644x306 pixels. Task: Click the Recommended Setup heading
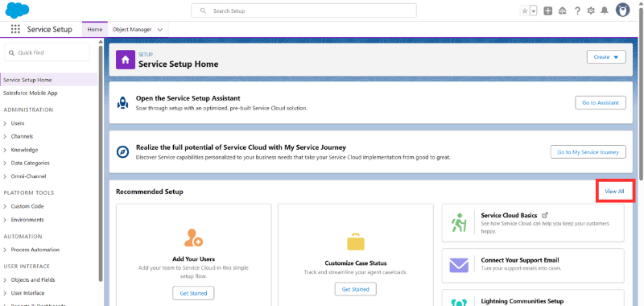pos(150,192)
